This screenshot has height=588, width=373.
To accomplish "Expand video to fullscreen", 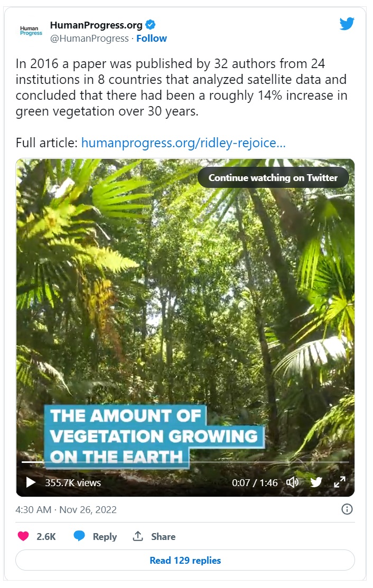I will (339, 482).
